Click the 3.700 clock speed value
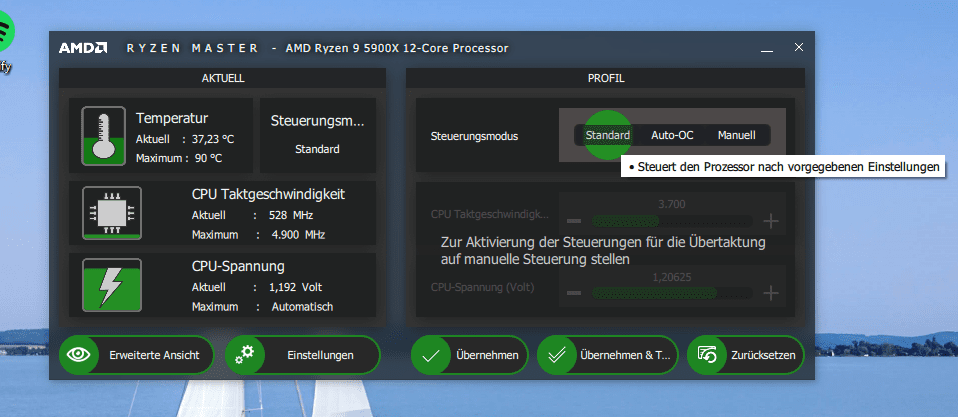 (672, 204)
